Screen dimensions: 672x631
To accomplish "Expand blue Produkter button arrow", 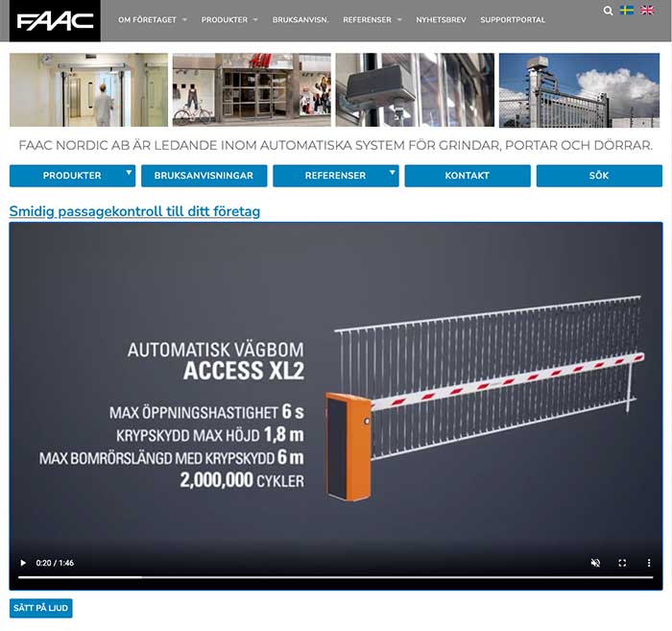I will coord(129,172).
